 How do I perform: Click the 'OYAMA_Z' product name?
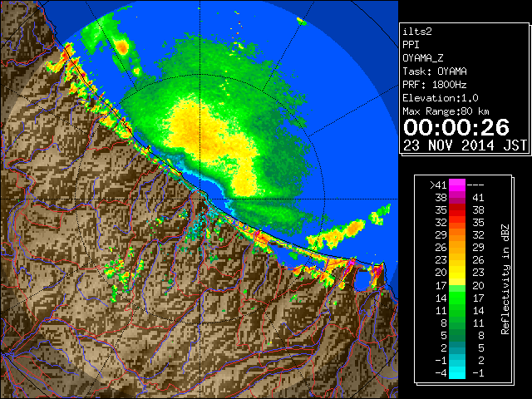423,58
